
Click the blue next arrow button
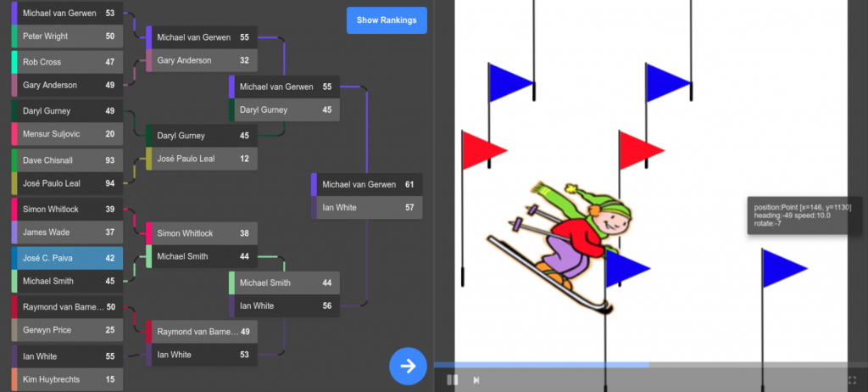click(x=408, y=366)
